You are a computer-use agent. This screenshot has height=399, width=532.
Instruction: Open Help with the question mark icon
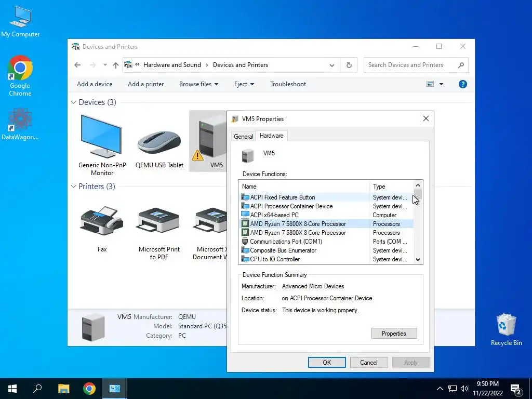pyautogui.click(x=462, y=84)
